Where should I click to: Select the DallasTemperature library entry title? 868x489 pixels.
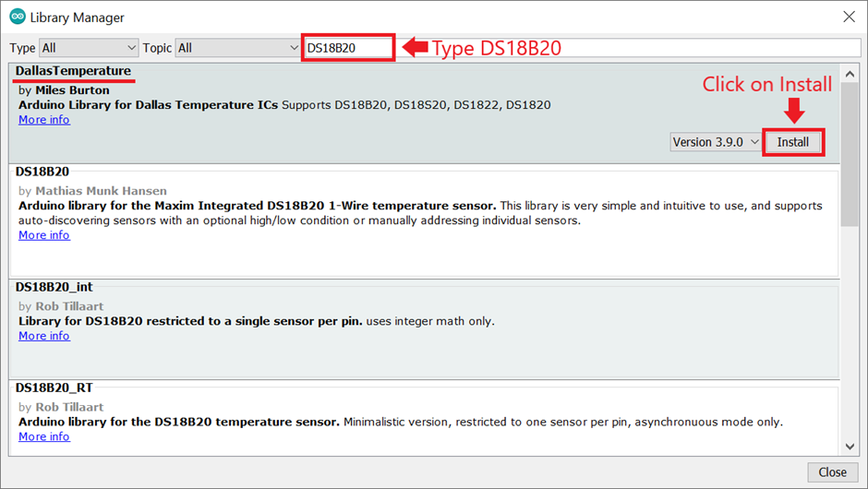(x=73, y=71)
